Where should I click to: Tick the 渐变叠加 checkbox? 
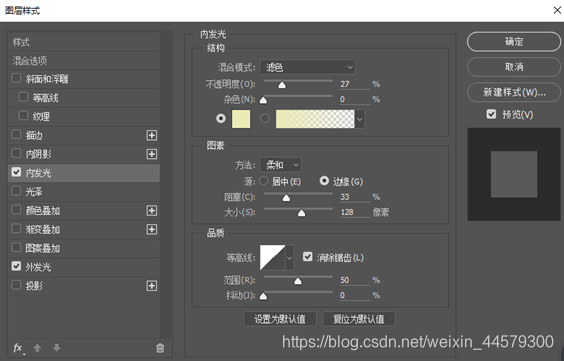point(16,228)
